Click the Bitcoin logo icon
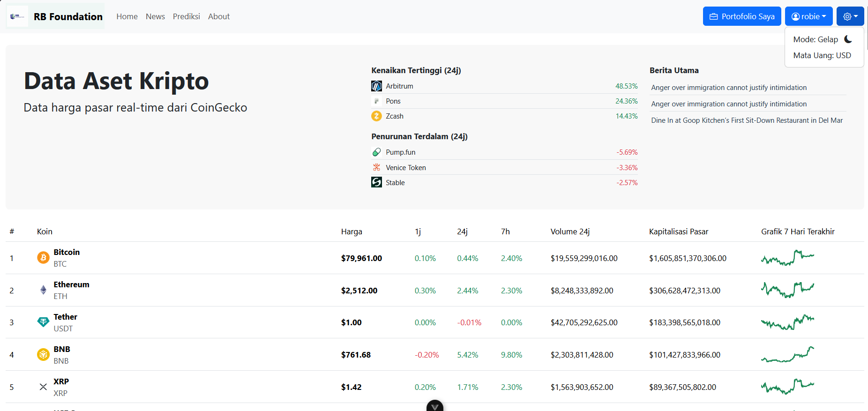The image size is (868, 411). (43, 257)
